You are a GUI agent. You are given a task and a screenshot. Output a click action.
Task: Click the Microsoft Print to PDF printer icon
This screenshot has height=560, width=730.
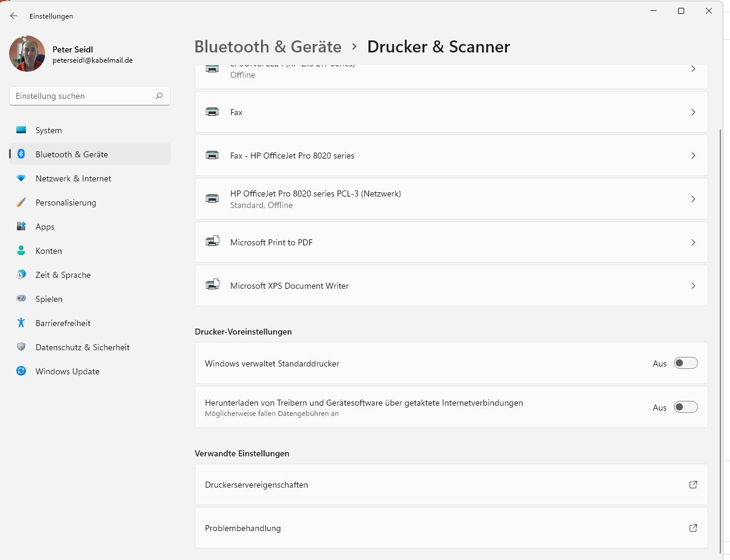point(212,242)
